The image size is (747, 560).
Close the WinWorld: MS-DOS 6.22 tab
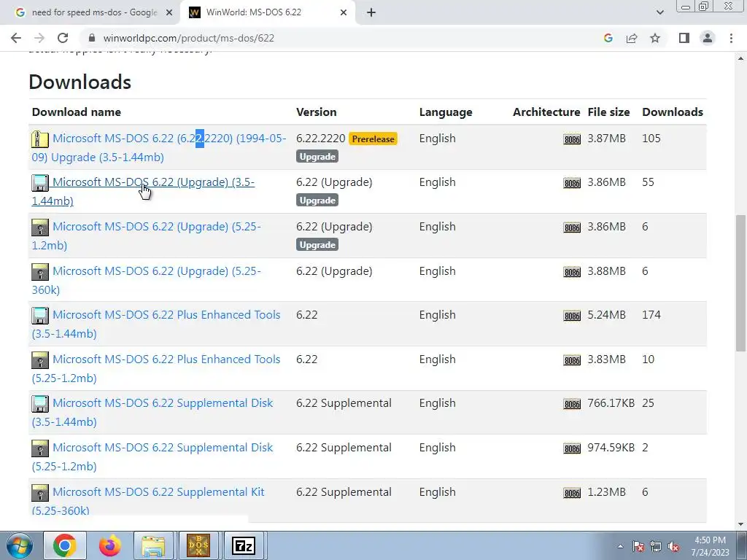pos(344,13)
